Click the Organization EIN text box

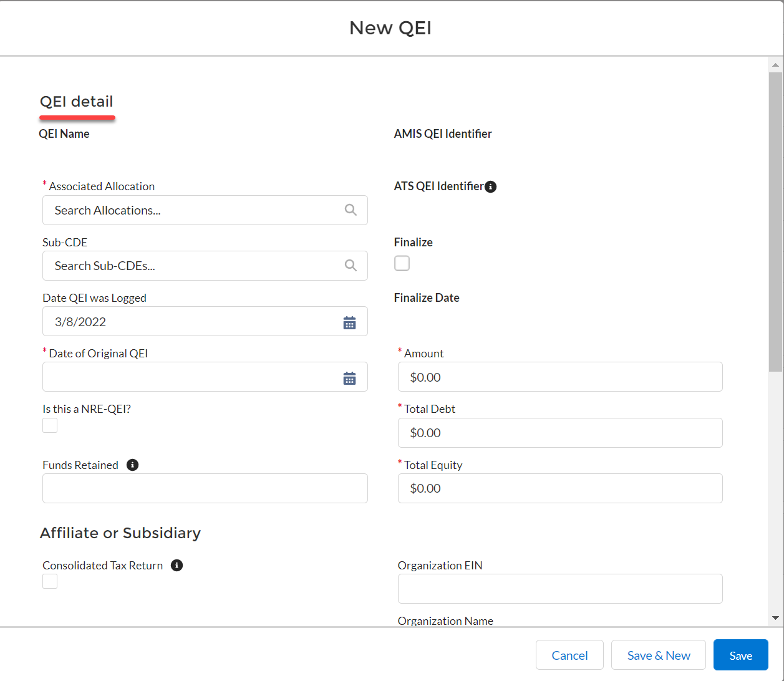(x=559, y=589)
